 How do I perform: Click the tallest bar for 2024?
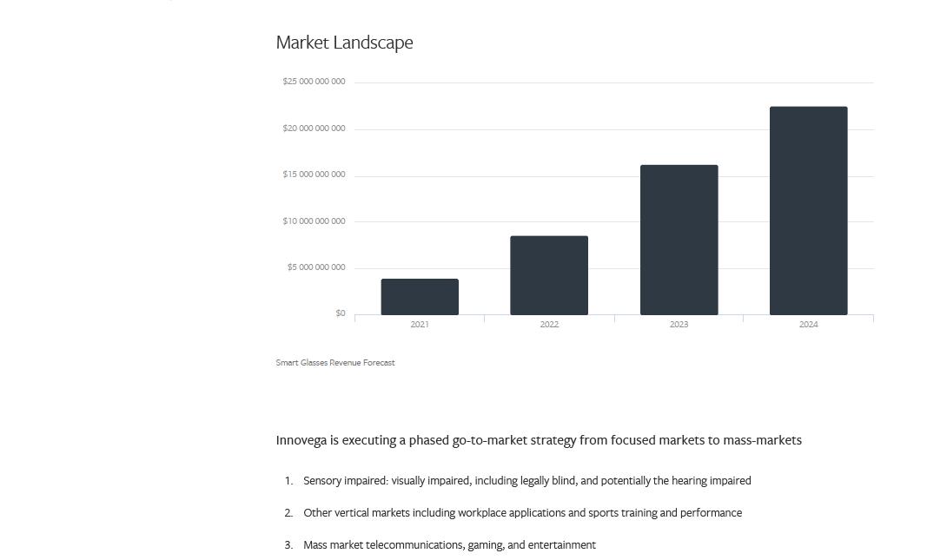click(808, 211)
